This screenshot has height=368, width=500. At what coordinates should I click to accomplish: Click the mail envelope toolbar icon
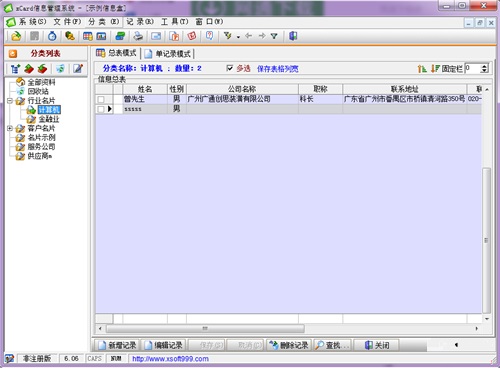(x=156, y=36)
